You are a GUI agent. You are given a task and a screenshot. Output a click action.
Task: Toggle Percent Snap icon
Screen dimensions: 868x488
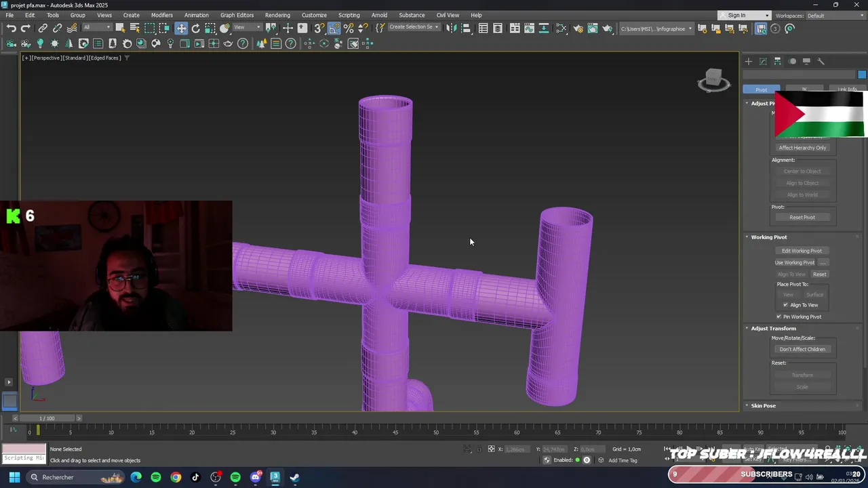(x=349, y=28)
